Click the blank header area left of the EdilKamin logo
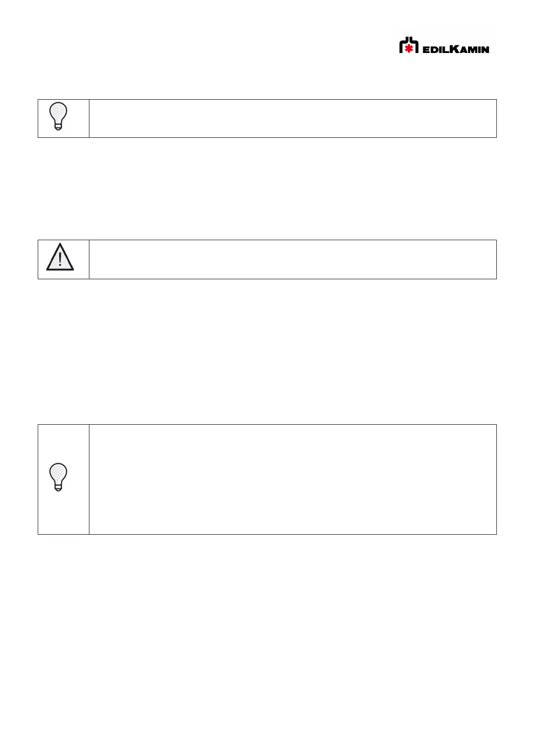The width and height of the screenshot is (535, 756). point(202,45)
